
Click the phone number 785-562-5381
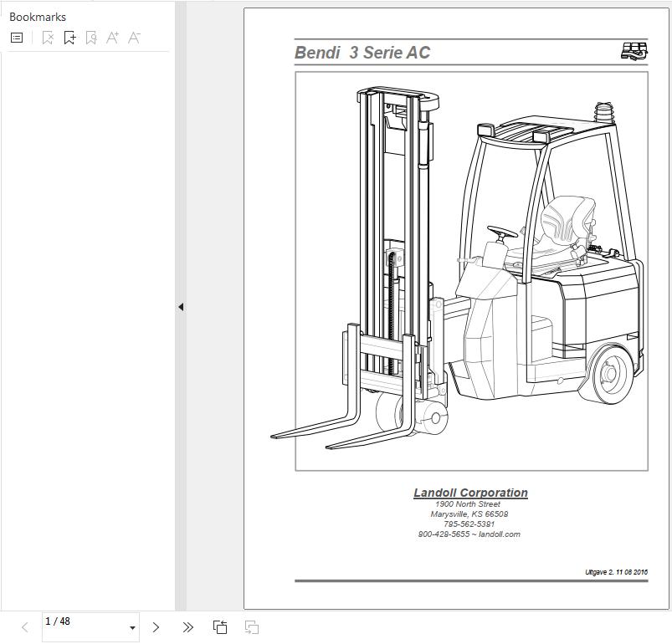click(x=469, y=524)
